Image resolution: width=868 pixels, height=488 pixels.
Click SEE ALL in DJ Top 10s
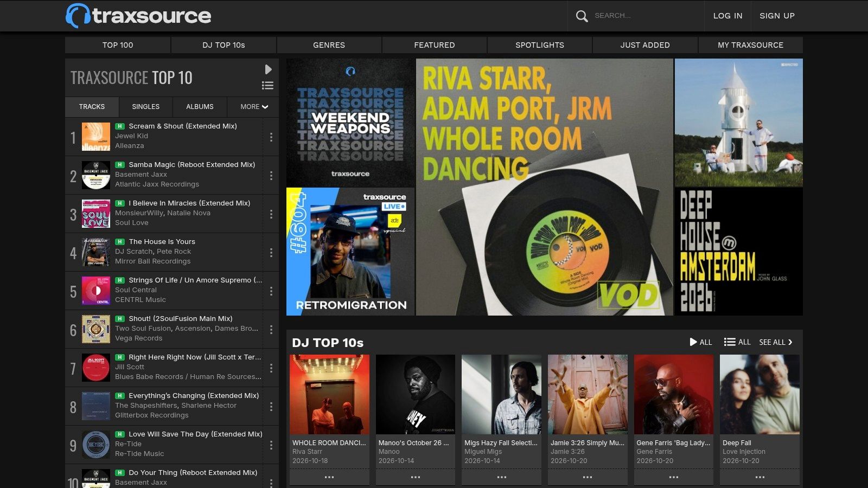coord(776,342)
